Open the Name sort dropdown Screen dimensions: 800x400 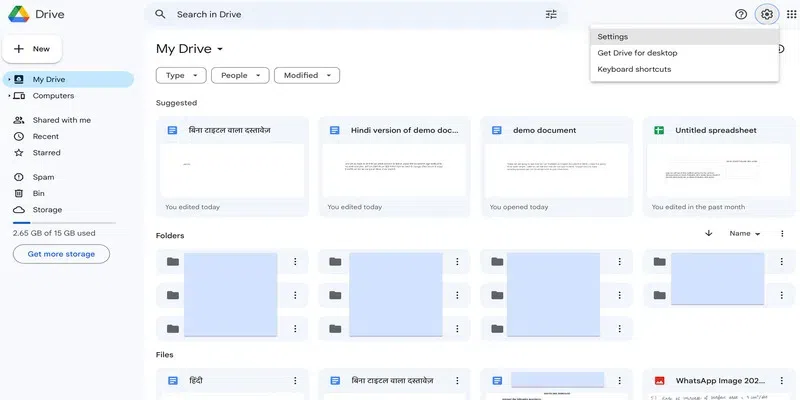pos(745,234)
